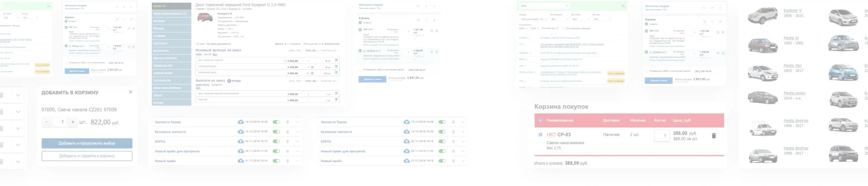The image size is (868, 186).
Task: Upload cloud icon for last 'Новый прайс', left list
Action: point(241,161)
